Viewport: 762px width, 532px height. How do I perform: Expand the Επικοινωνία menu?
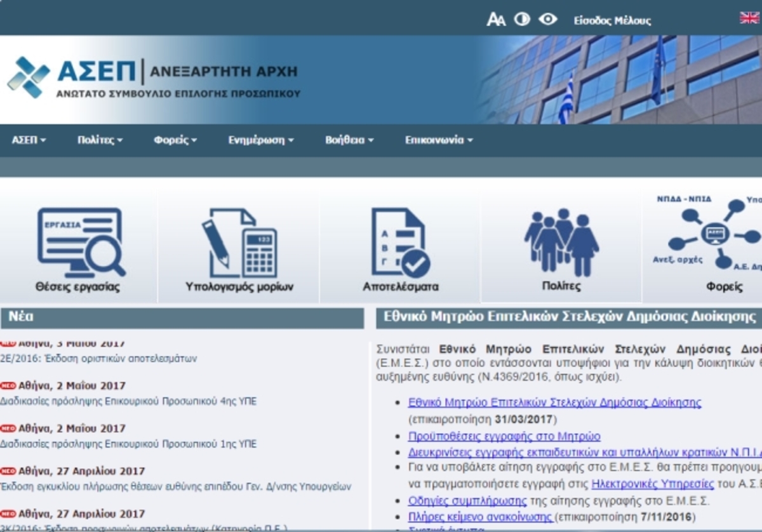click(x=439, y=140)
